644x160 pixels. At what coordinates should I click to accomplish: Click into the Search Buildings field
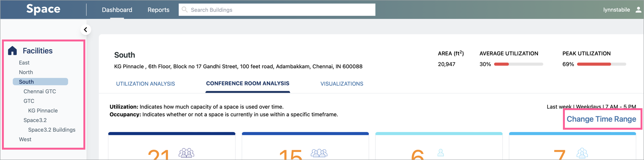[x=277, y=10]
